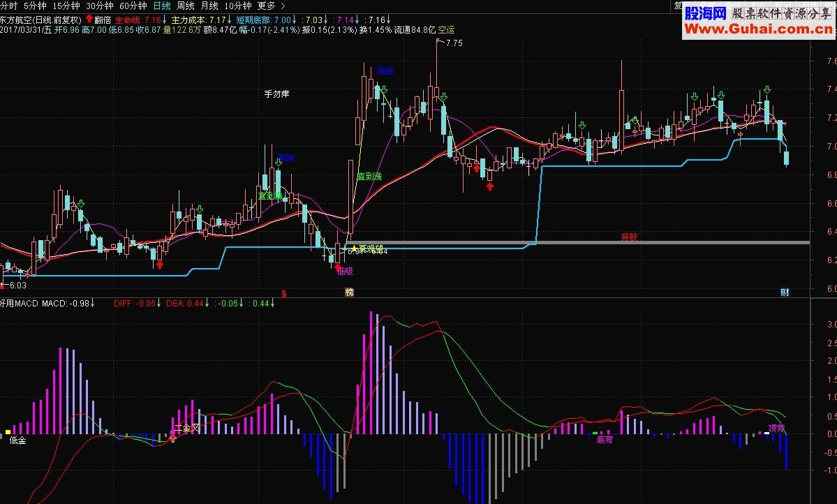Click the 好用MACD indicator name
Viewport: 837px width, 504px height.
[x=20, y=303]
